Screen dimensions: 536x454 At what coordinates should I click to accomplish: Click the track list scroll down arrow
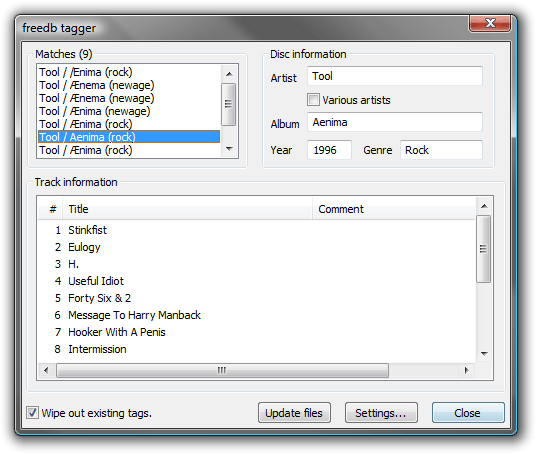point(484,353)
